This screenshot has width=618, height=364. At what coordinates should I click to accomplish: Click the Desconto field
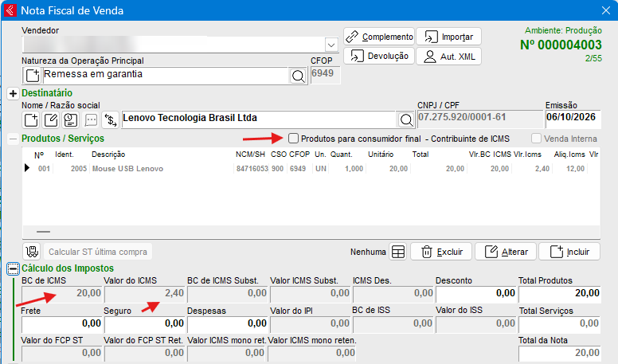click(x=476, y=293)
